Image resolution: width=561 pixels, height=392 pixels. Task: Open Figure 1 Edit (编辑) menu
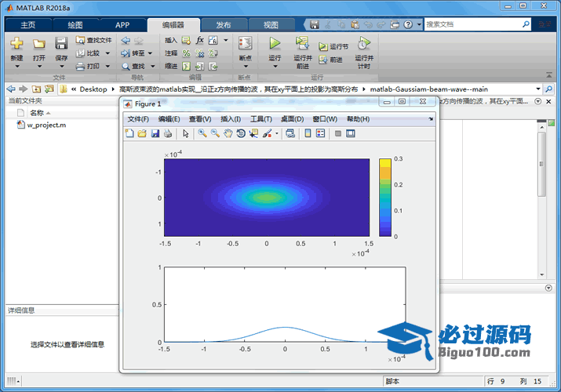(169, 119)
